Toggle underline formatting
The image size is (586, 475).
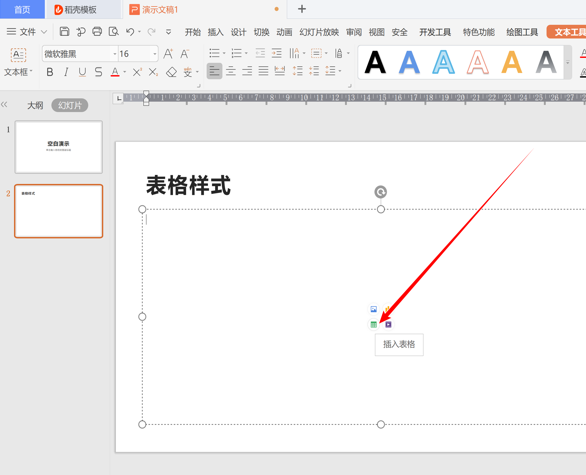(x=82, y=72)
